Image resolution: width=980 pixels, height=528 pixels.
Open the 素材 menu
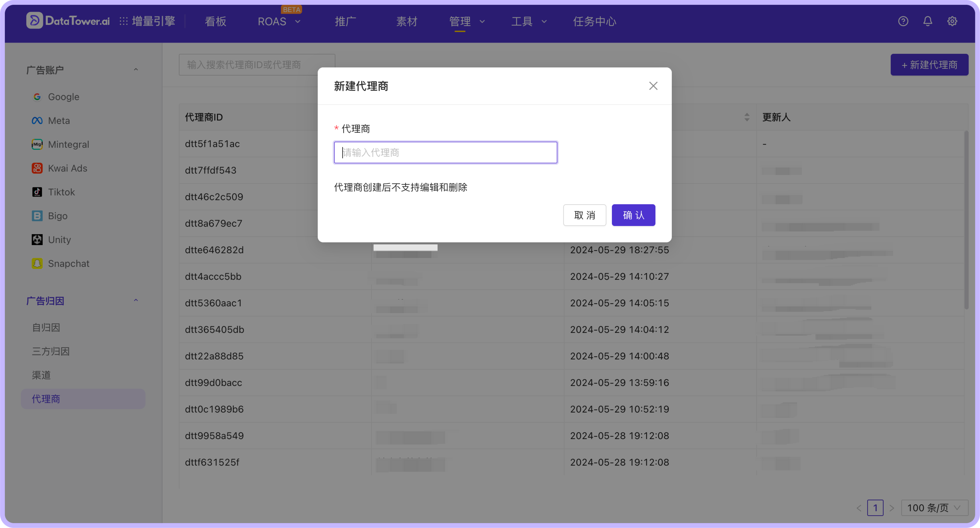407,21
